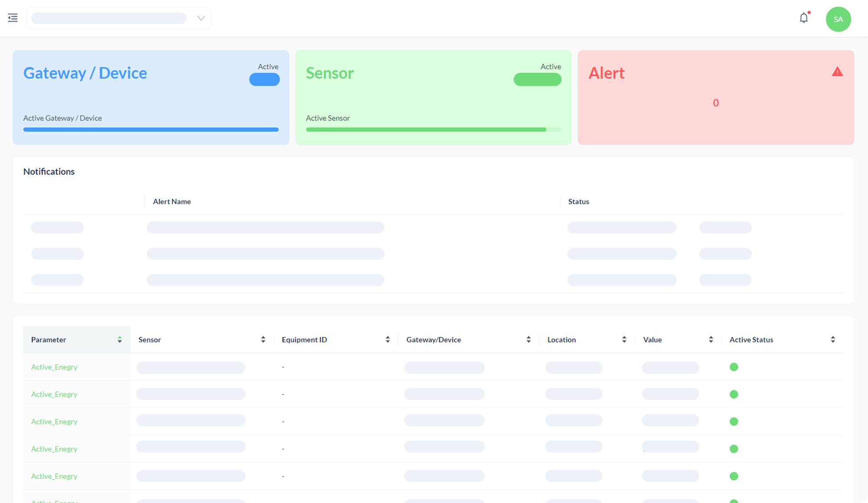868x503 pixels.
Task: Select the Alert Name column header
Action: point(171,201)
